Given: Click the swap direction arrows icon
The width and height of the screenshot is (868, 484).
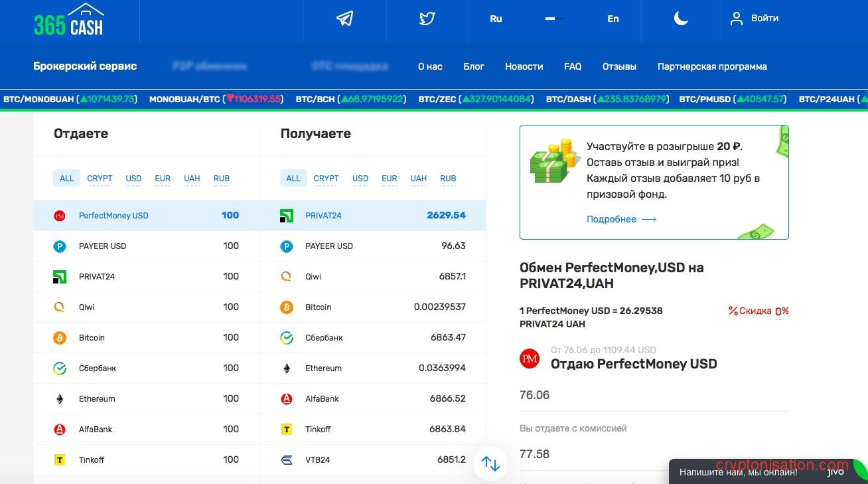Looking at the screenshot, I should click(x=490, y=463).
